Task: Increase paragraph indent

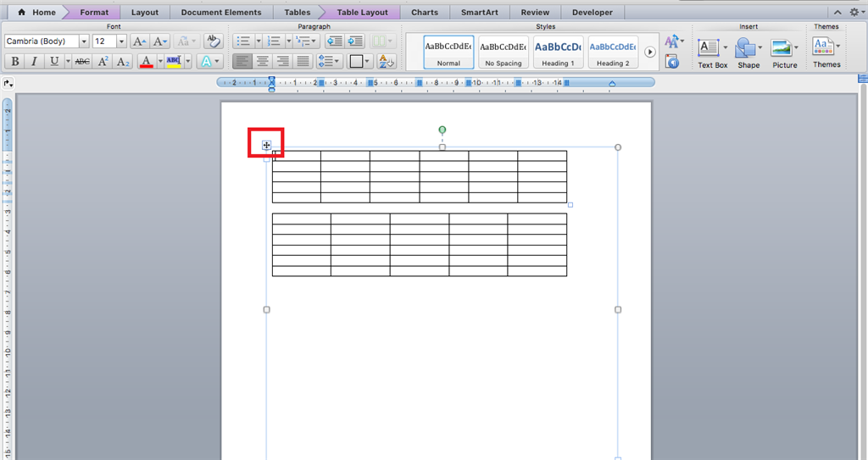Action: pos(355,42)
